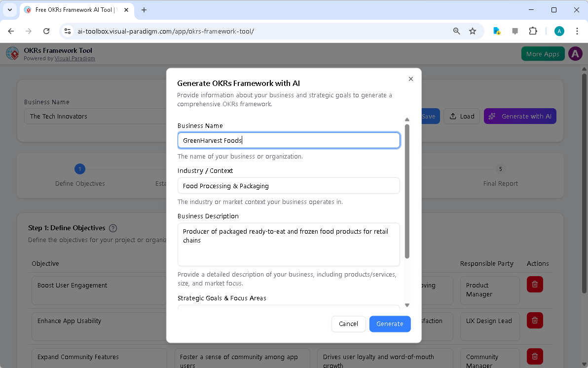Image resolution: width=588 pixels, height=368 pixels.
Task: Open the Visual Paradigm link
Action: [x=75, y=58]
